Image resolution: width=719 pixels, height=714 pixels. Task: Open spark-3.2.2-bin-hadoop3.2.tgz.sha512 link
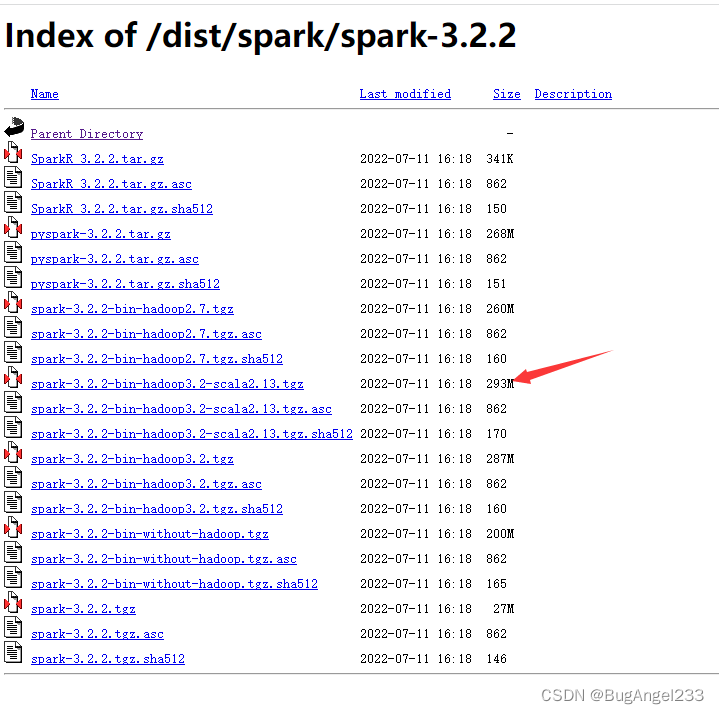[157, 509]
